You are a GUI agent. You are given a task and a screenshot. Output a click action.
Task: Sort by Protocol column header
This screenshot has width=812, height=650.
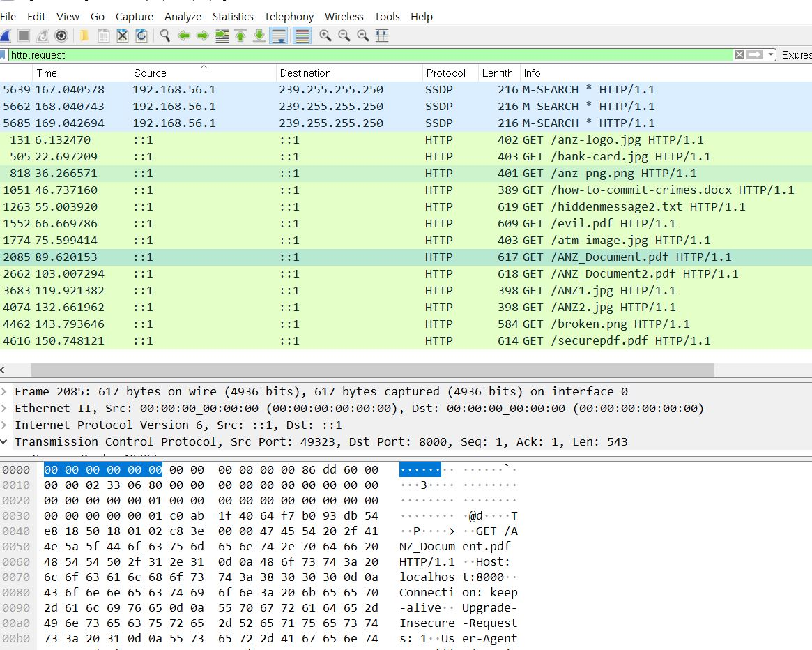(450, 73)
